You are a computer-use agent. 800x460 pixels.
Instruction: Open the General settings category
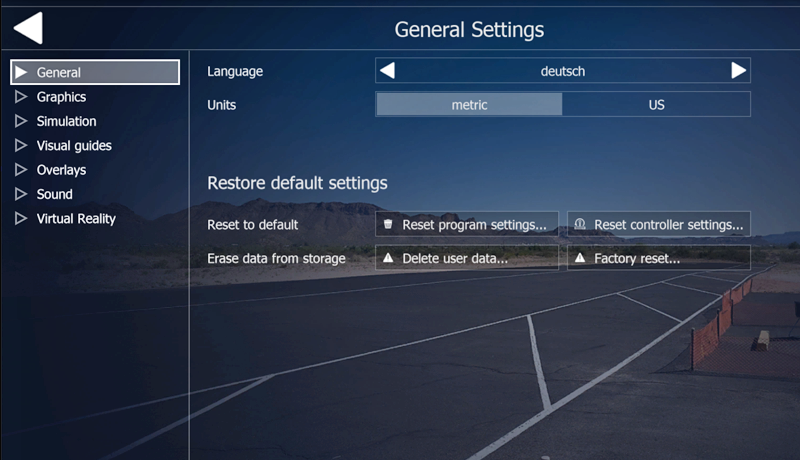click(x=95, y=72)
